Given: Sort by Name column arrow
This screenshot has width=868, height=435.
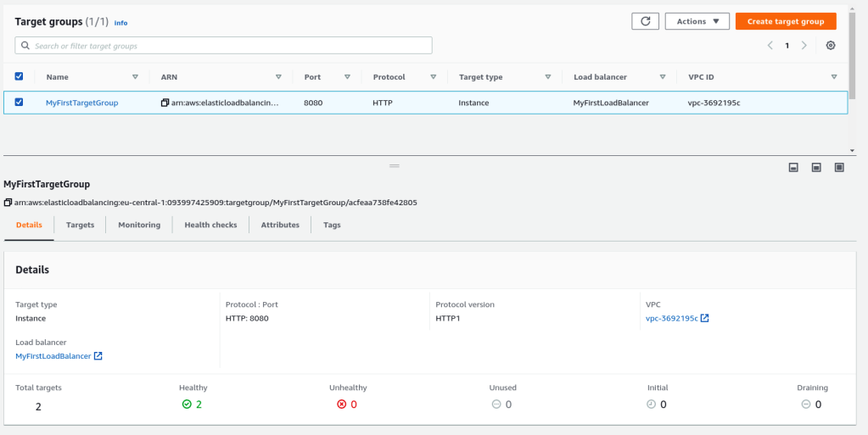Looking at the screenshot, I should [135, 77].
